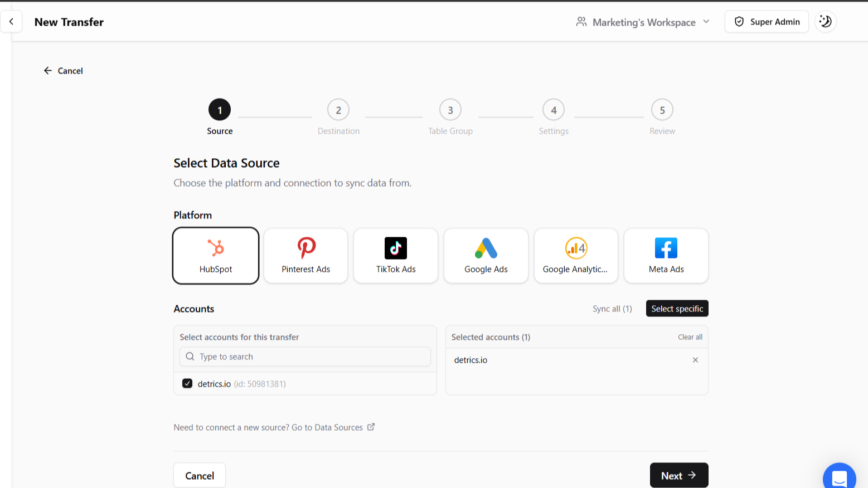The image size is (868, 488).
Task: Select the Pinterest Ads platform card
Action: point(306,256)
